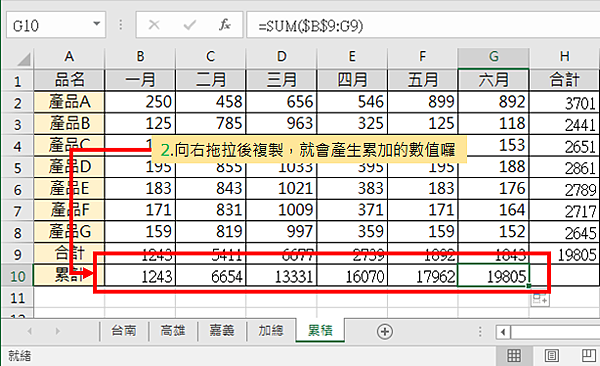Select row 11 header
Image resolution: width=600 pixels, height=366 pixels.
tap(18, 297)
